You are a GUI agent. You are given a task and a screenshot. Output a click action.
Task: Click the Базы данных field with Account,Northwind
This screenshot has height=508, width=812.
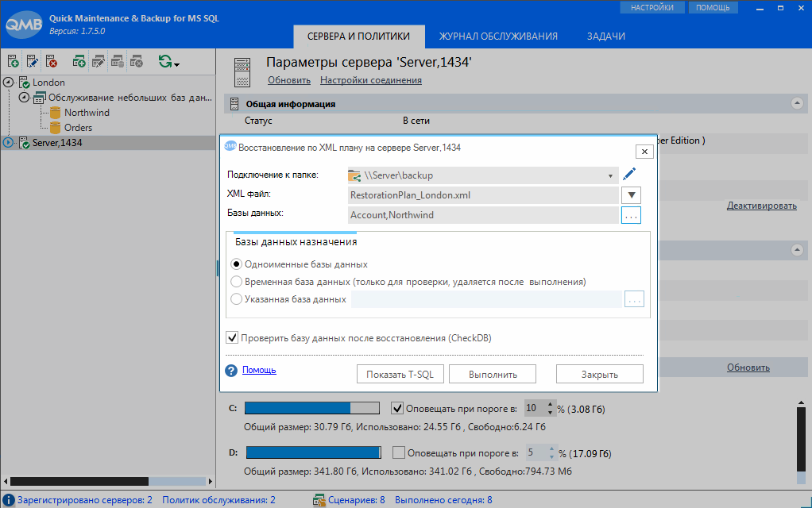pyautogui.click(x=483, y=215)
